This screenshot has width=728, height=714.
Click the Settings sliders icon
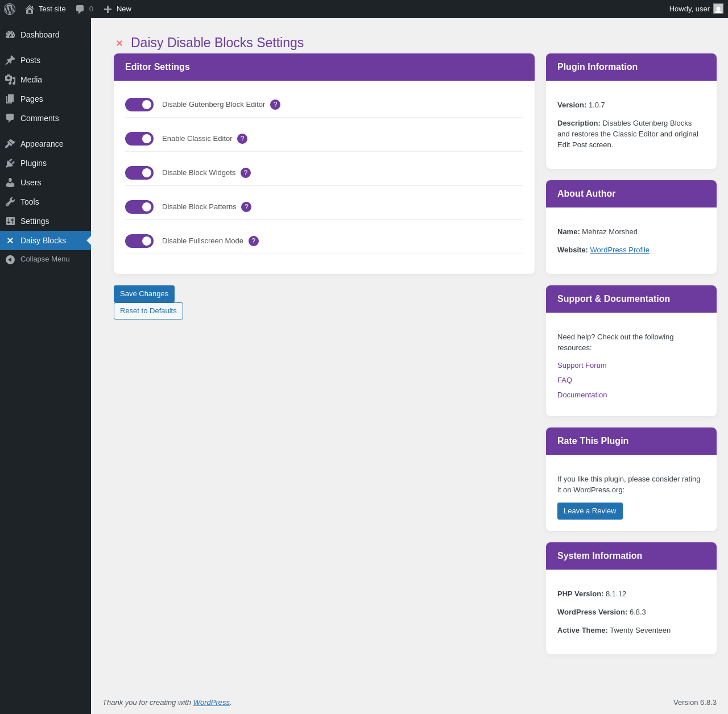(10, 221)
